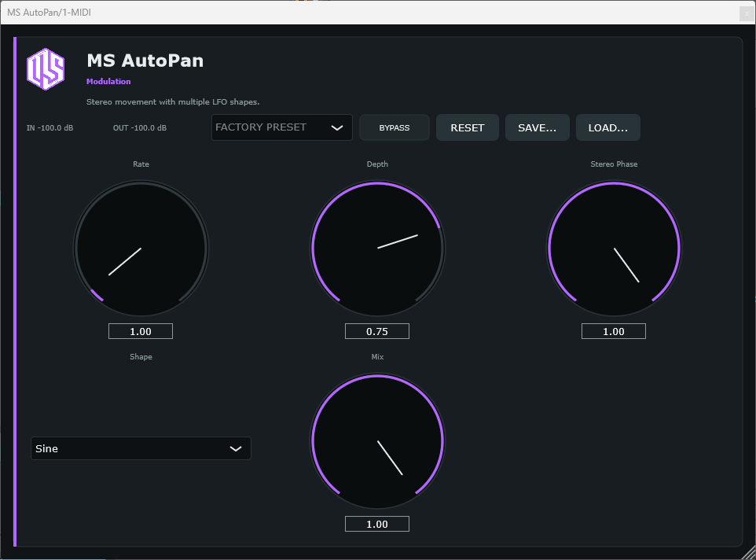Click the Mix label
Image resolution: width=756 pixels, height=560 pixels.
[x=377, y=357]
